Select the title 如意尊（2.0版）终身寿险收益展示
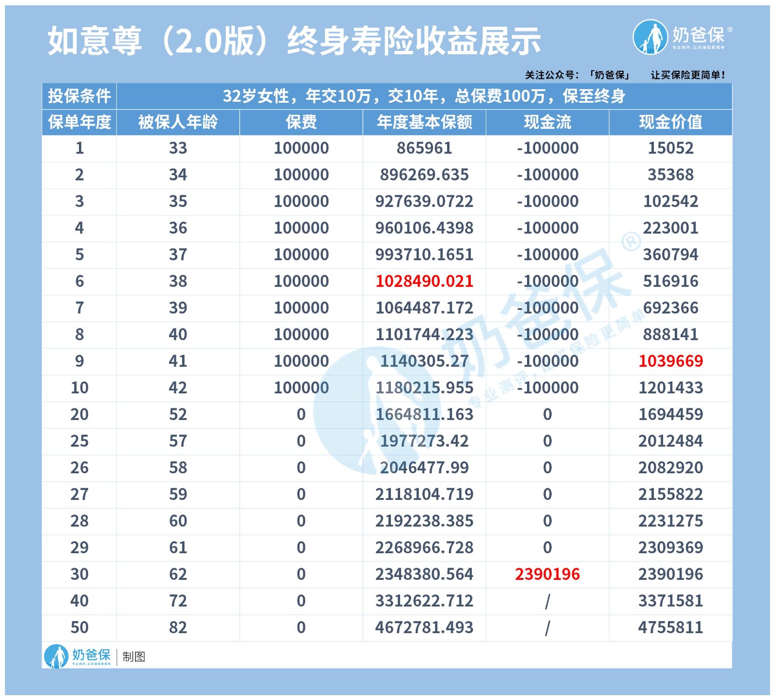775x700 pixels. pyautogui.click(x=294, y=41)
